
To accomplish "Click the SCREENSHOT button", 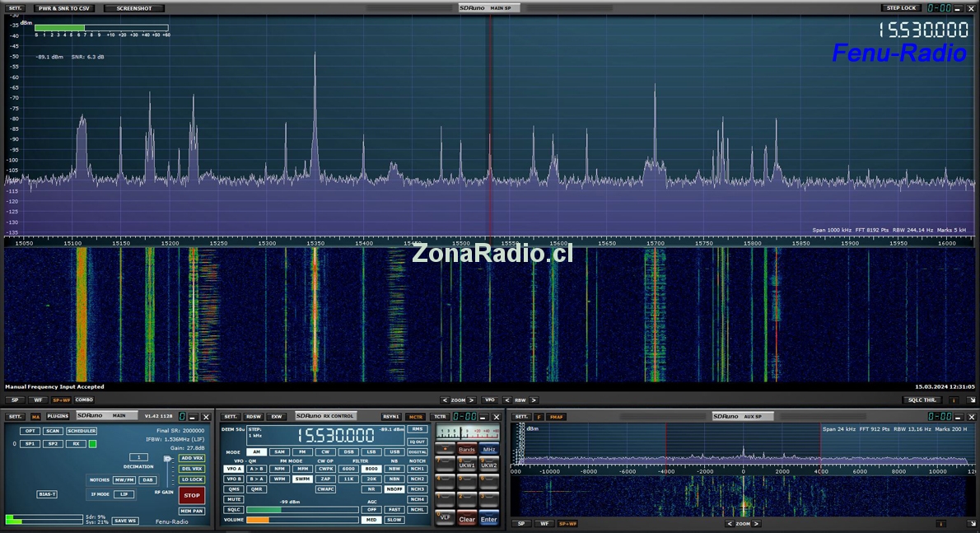I will 133,8.
